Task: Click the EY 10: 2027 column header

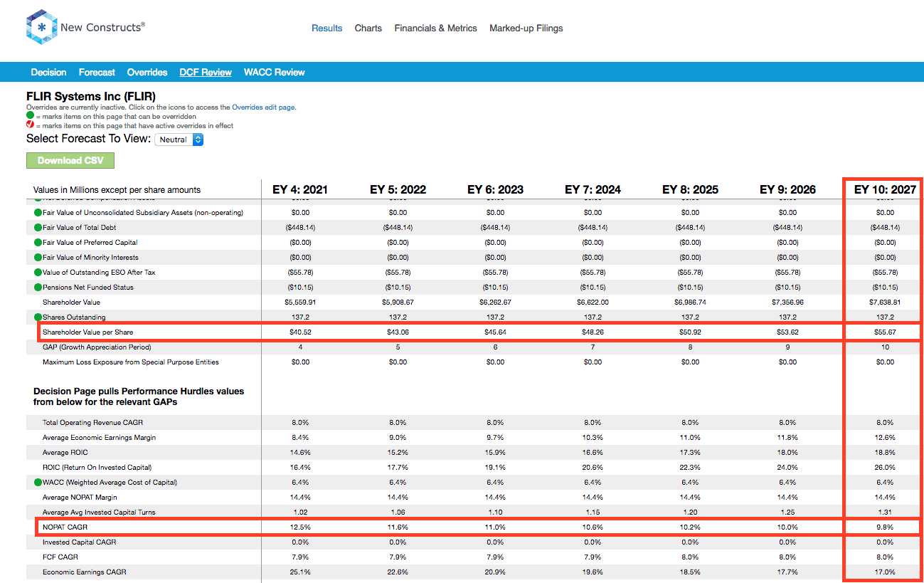Action: coord(885,189)
